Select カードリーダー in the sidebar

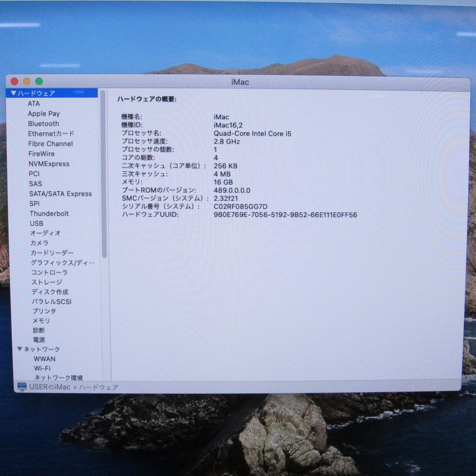point(52,253)
